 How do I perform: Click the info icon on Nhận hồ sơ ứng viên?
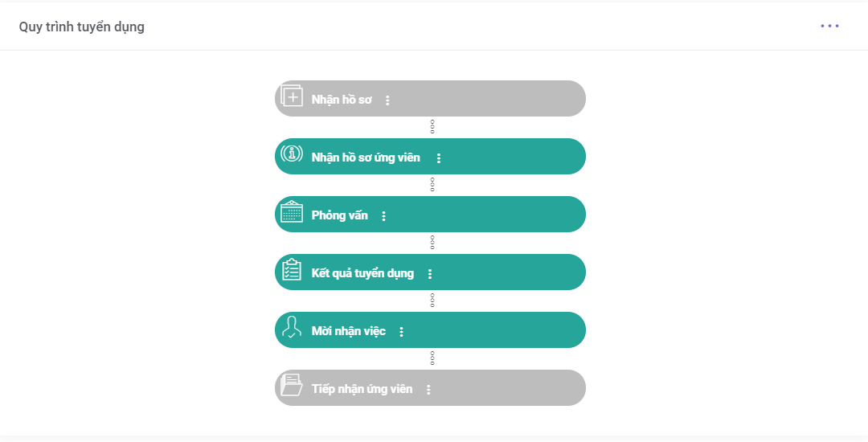291,153
